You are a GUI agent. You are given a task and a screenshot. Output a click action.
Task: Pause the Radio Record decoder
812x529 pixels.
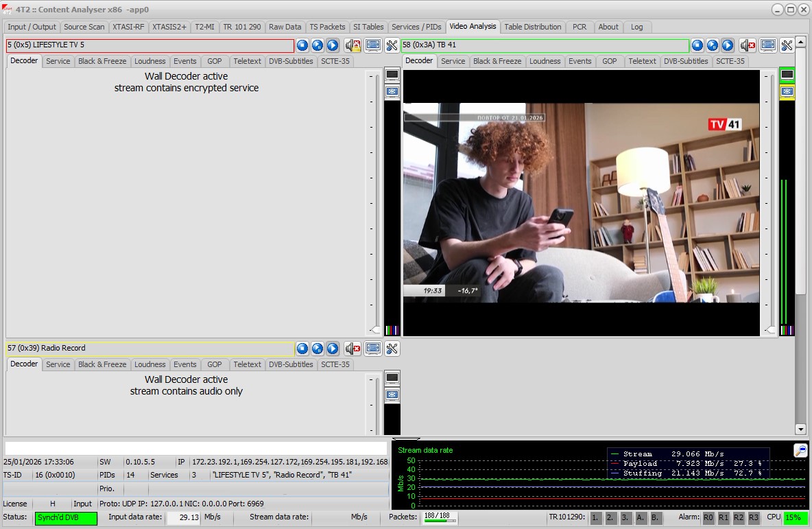click(318, 348)
